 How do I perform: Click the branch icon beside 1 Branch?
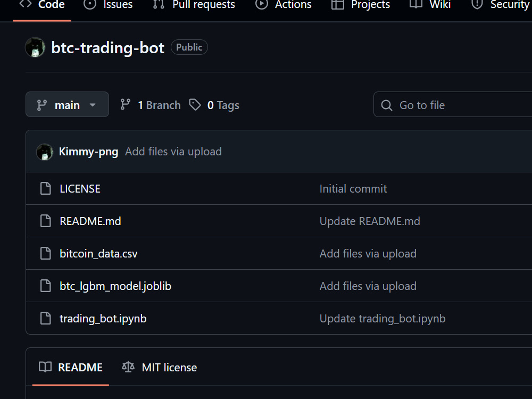(x=125, y=104)
